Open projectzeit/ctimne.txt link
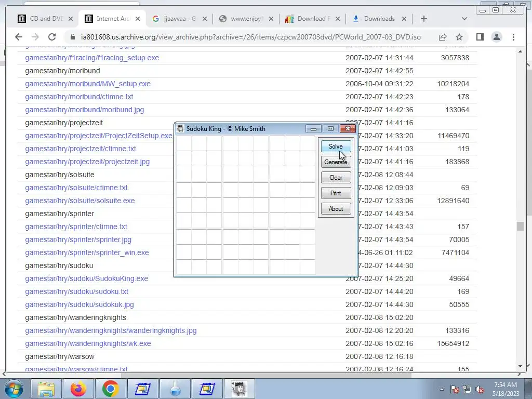 click(x=81, y=149)
